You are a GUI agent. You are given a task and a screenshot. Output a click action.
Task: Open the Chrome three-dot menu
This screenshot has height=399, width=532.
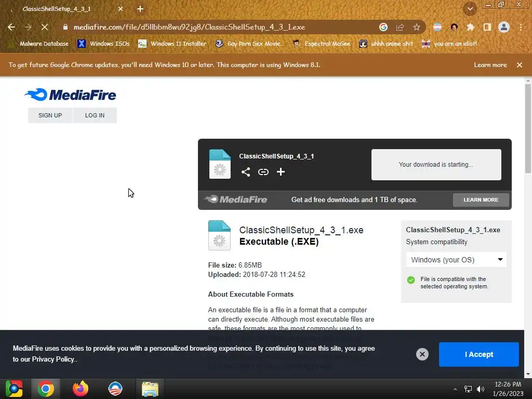(521, 27)
